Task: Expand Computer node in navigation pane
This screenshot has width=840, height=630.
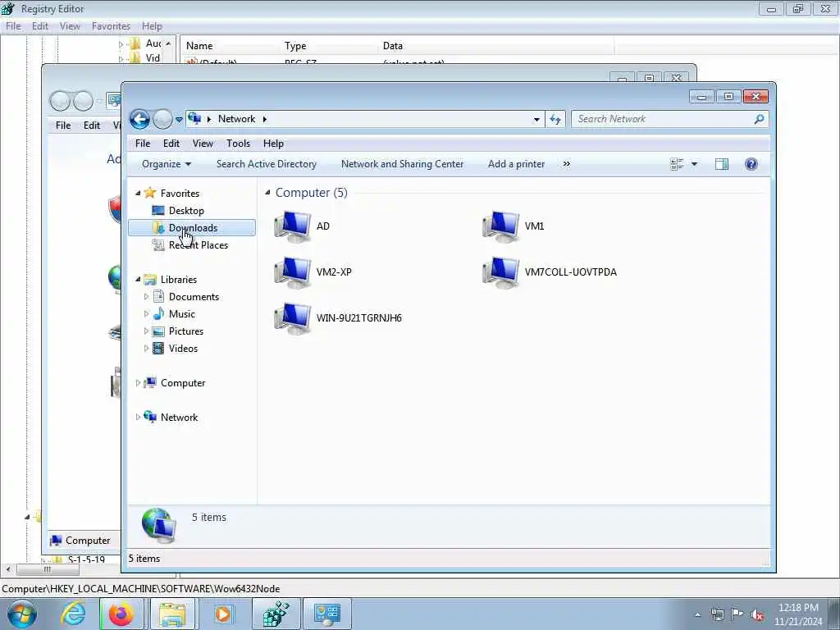Action: tap(138, 383)
